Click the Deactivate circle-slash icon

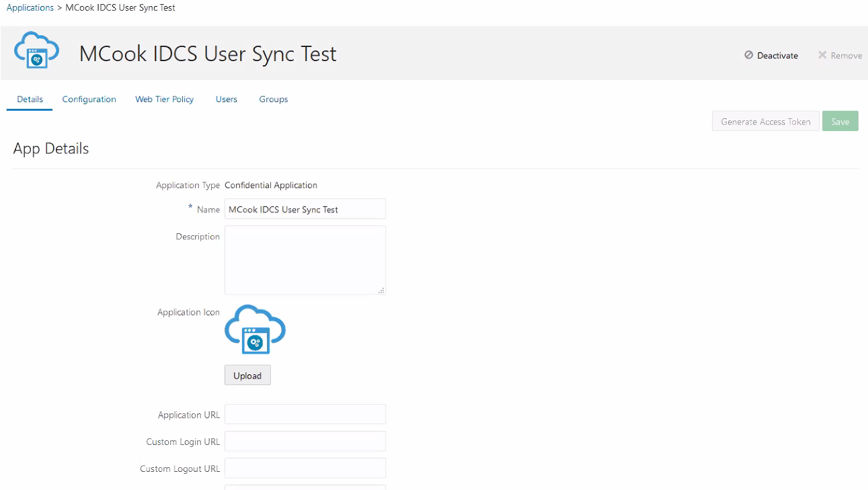pos(748,55)
